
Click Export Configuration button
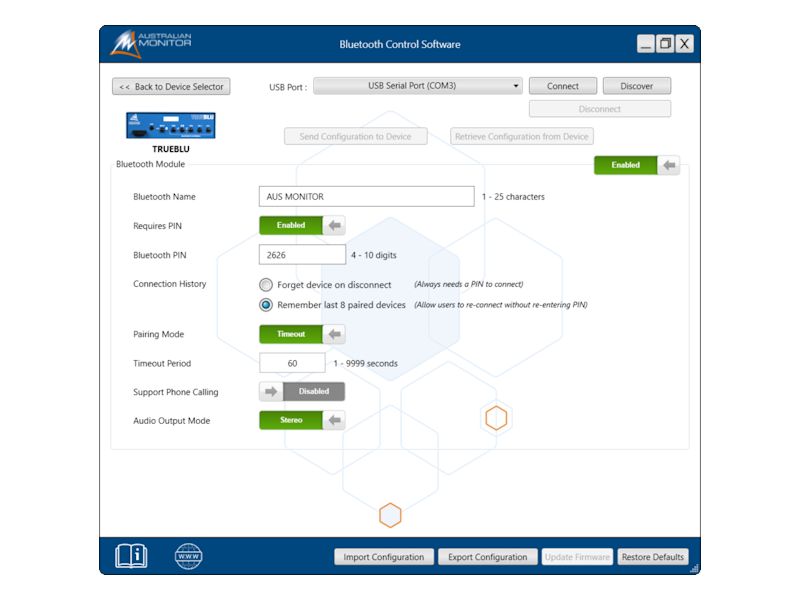coord(487,557)
